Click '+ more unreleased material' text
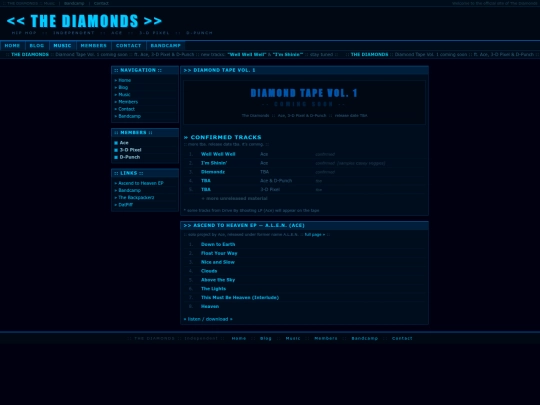Screen dimensions: 540x405 (235, 198)
